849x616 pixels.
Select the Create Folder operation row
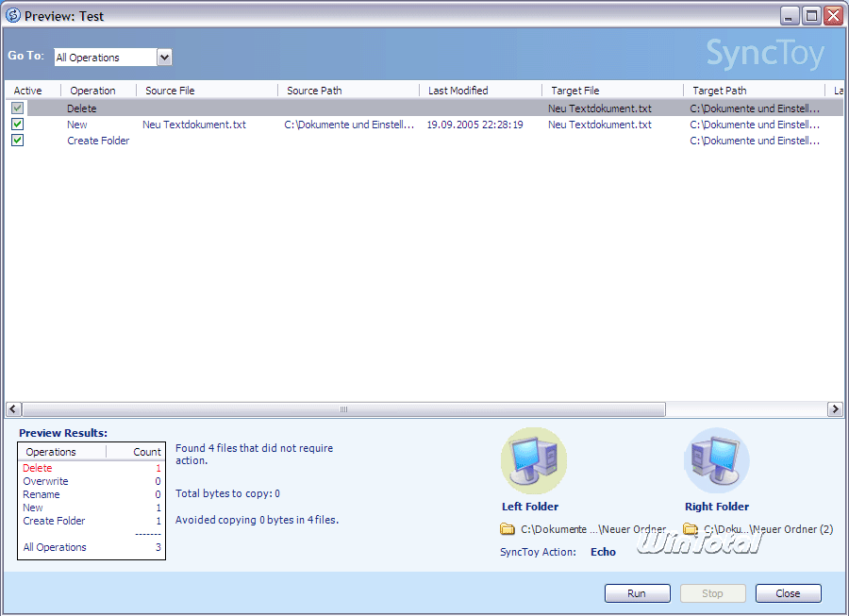(424, 141)
